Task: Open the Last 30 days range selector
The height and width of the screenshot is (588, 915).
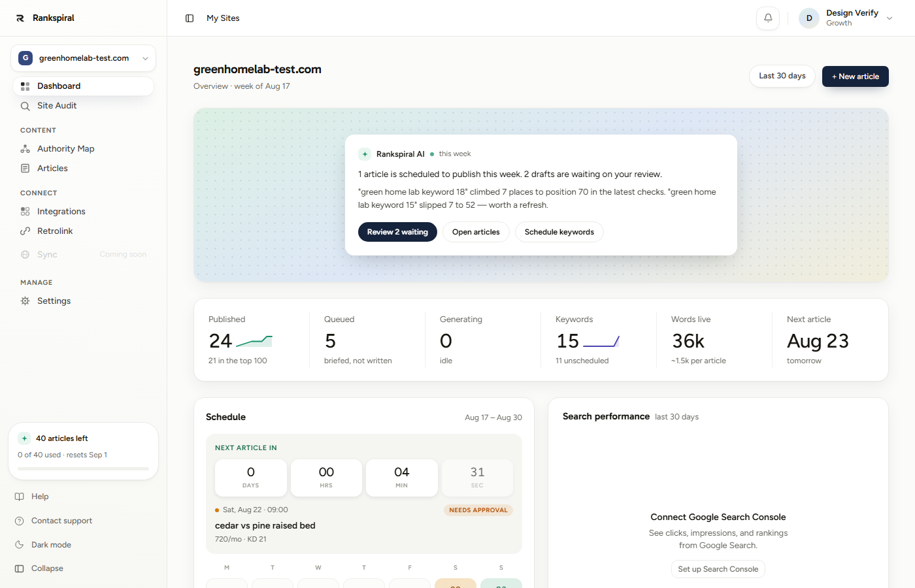Action: [x=782, y=76]
